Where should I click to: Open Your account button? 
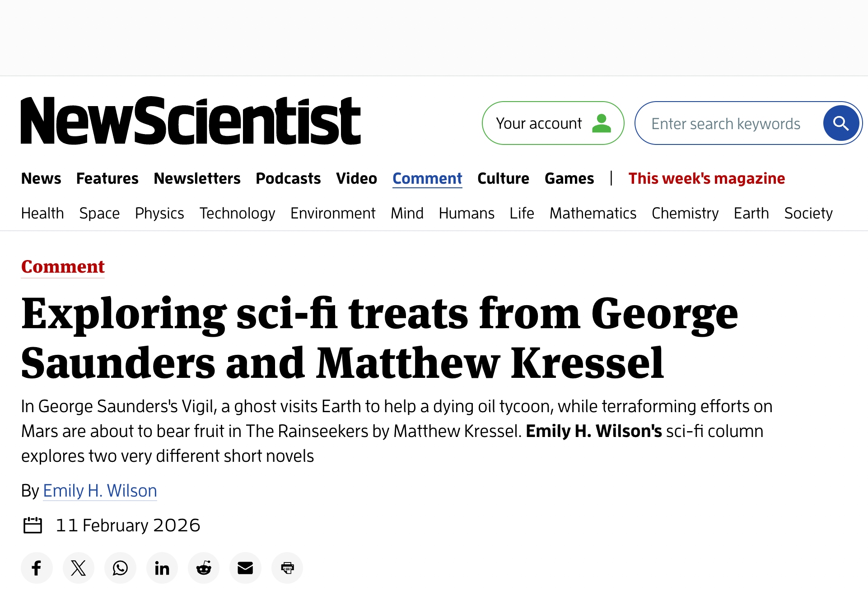coord(553,123)
